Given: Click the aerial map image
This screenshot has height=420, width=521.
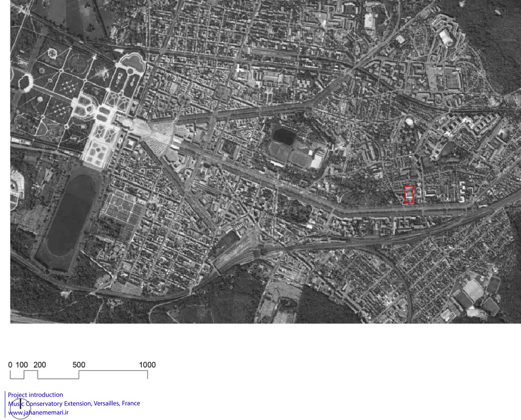Looking at the screenshot, I should pyautogui.click(x=265, y=162).
